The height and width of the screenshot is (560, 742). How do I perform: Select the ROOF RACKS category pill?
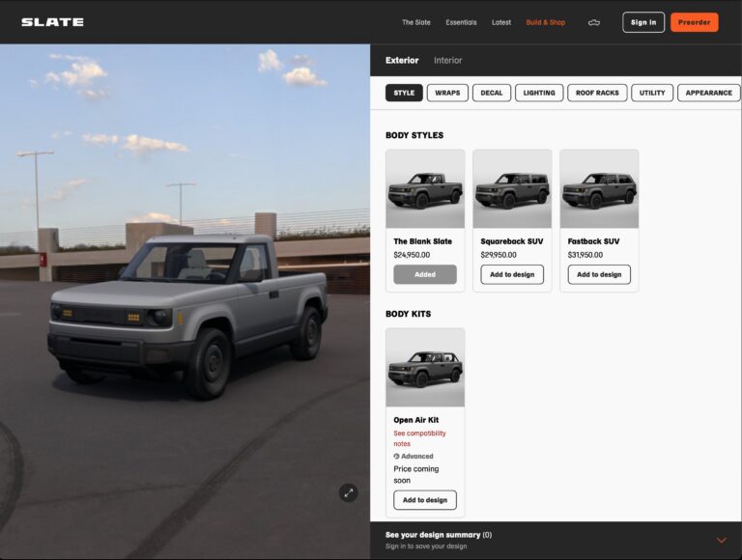tap(597, 93)
